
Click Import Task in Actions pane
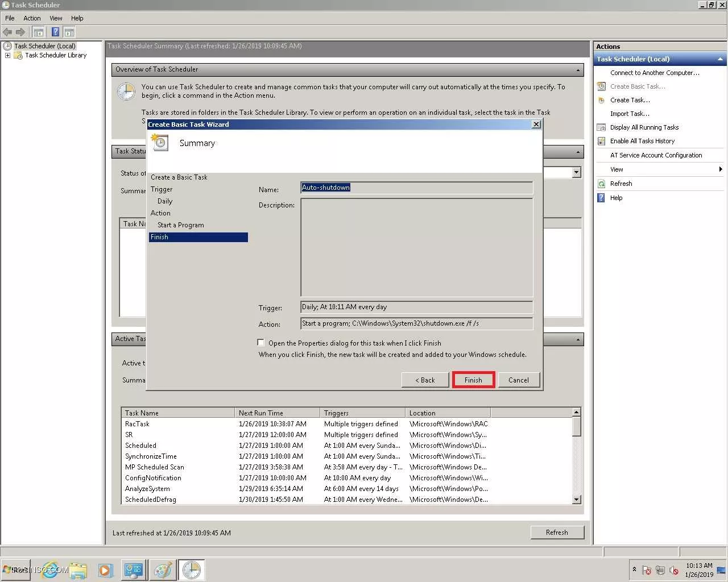(630, 114)
